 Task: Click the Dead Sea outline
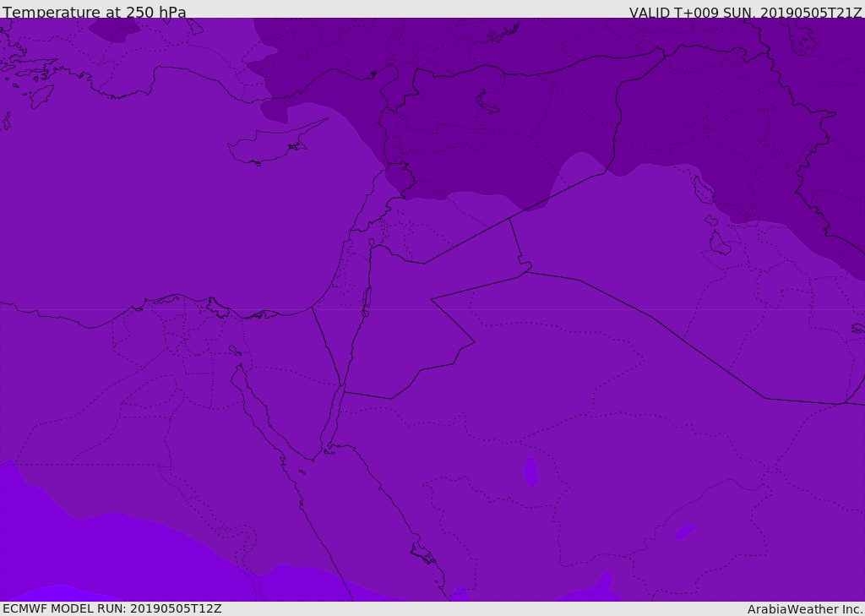(x=367, y=298)
